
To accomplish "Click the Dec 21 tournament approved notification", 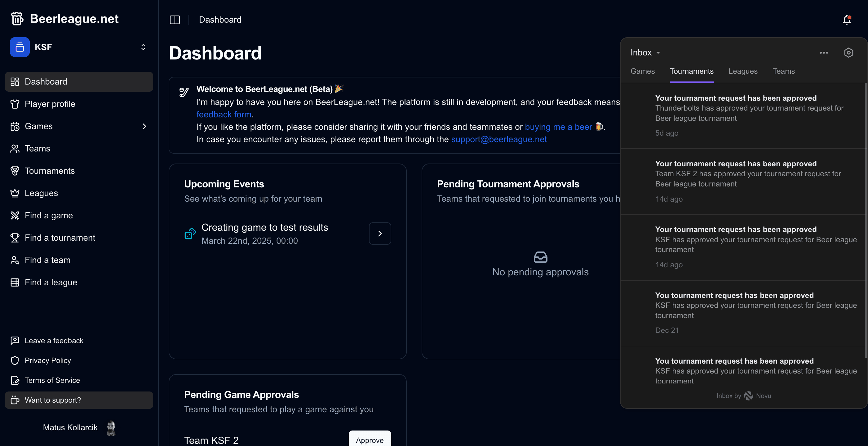I will pyautogui.click(x=742, y=313).
